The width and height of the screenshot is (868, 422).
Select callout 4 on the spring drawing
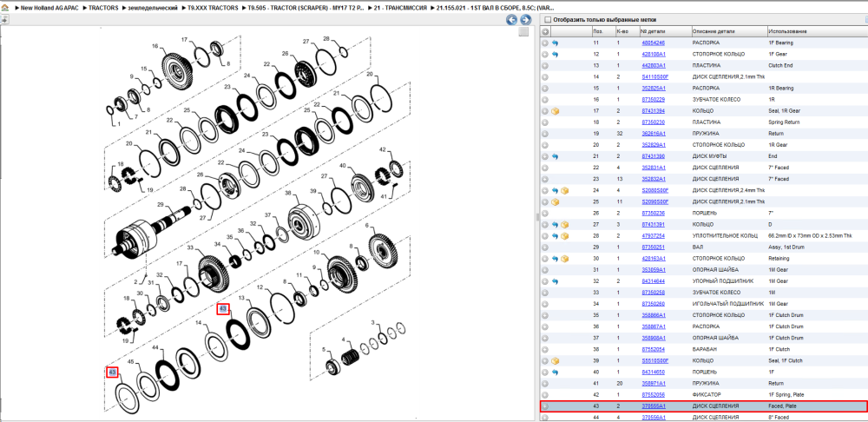tap(343, 340)
